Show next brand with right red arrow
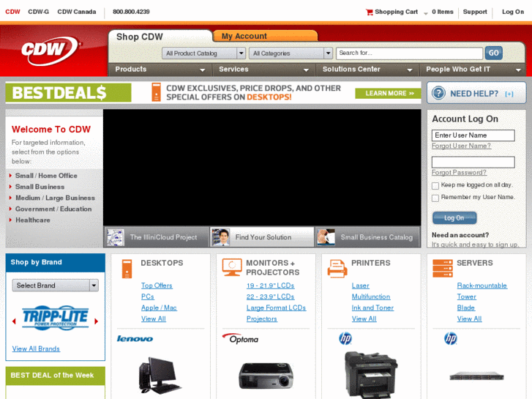 pos(97,321)
